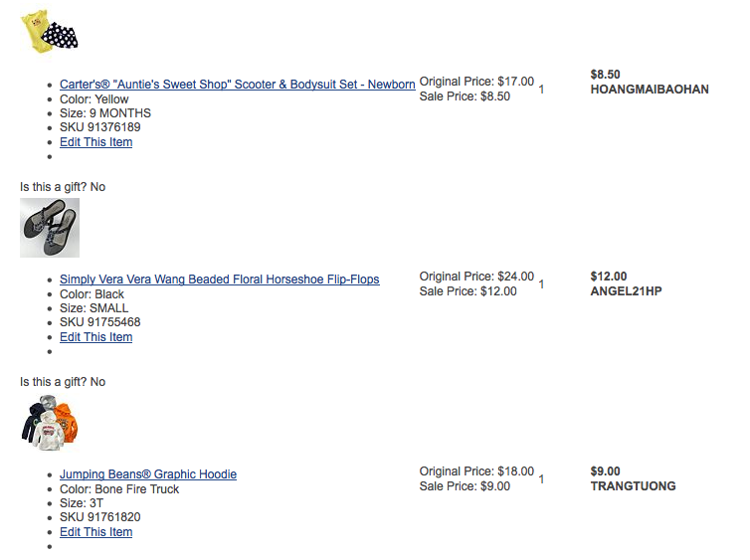Click the ANGEL21HP promo code text
Image resolution: width=750 pixels, height=560 pixels.
[x=626, y=291]
